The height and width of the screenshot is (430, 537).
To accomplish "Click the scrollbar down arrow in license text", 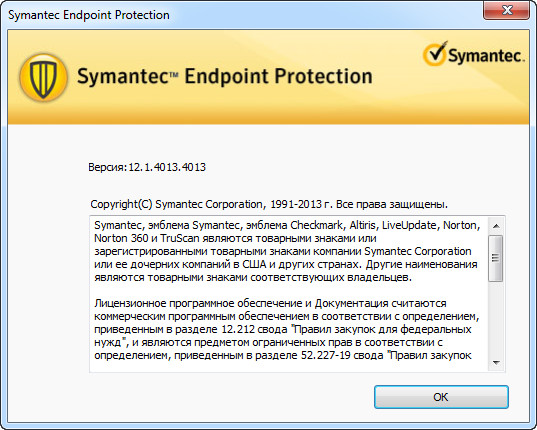I will coord(496,363).
